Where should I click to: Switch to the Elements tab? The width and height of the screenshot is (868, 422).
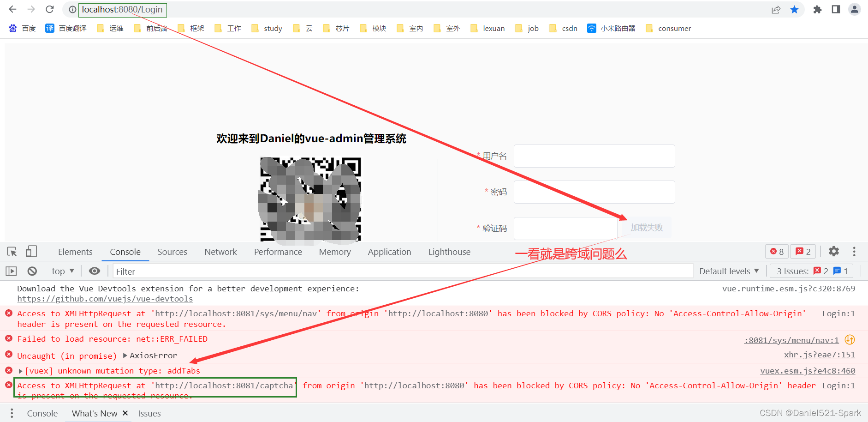pyautogui.click(x=75, y=252)
